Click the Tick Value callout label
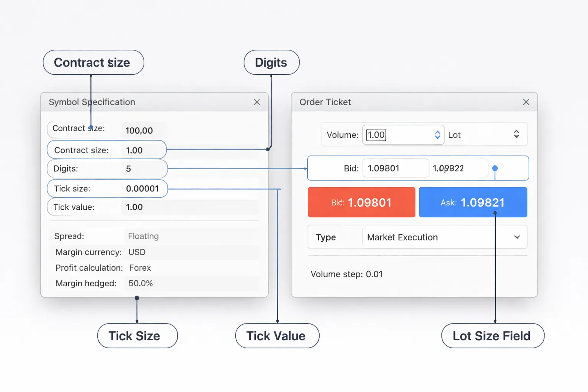 277,336
